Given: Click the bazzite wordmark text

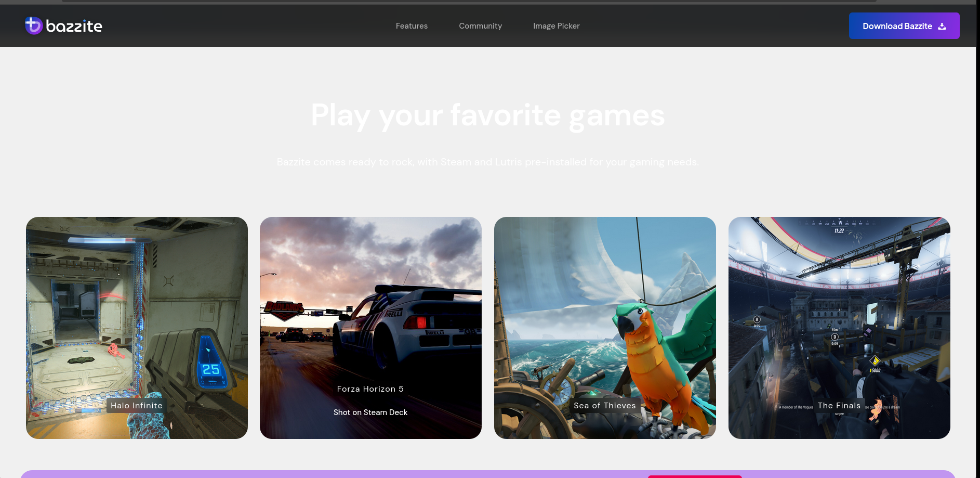Looking at the screenshot, I should point(74,26).
